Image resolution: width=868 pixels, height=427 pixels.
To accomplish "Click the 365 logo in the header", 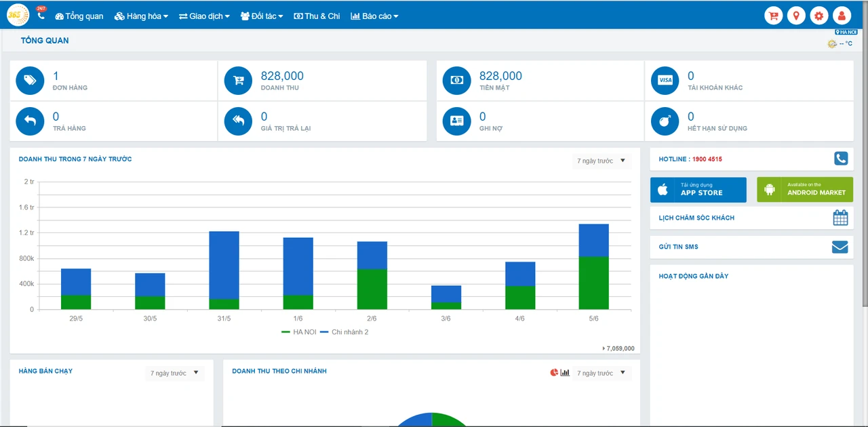I will coord(18,15).
